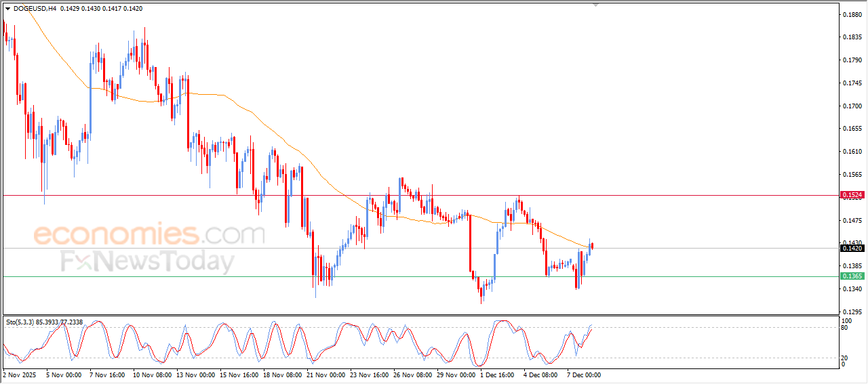Click the red 0.1524 price tag
868x384 pixels.
852,195
